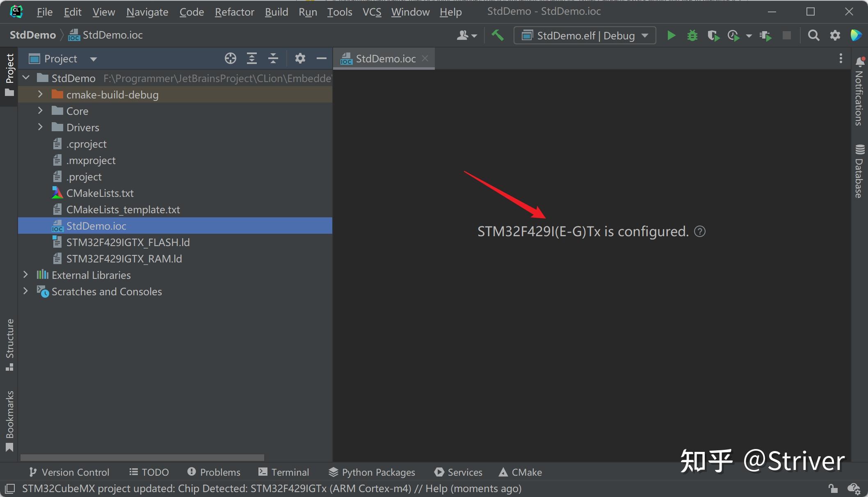Expand the cmake-build-debug folder
Image resolution: width=868 pixels, height=497 pixels.
click(x=39, y=94)
